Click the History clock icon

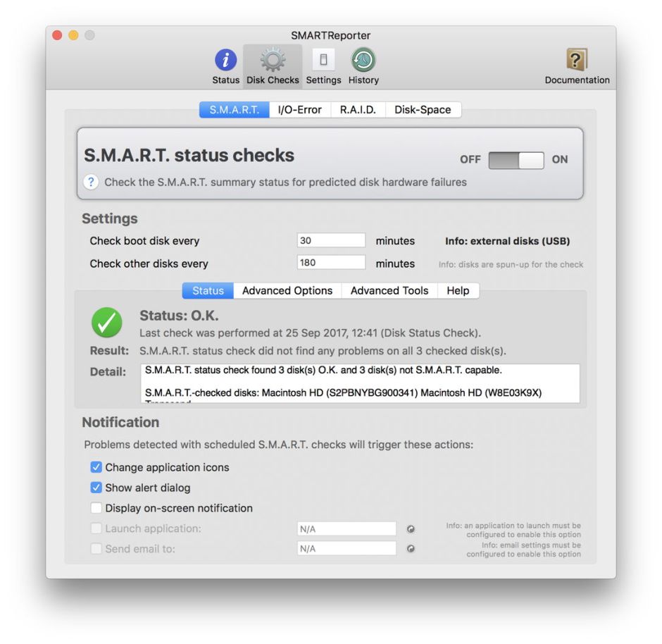(x=362, y=60)
